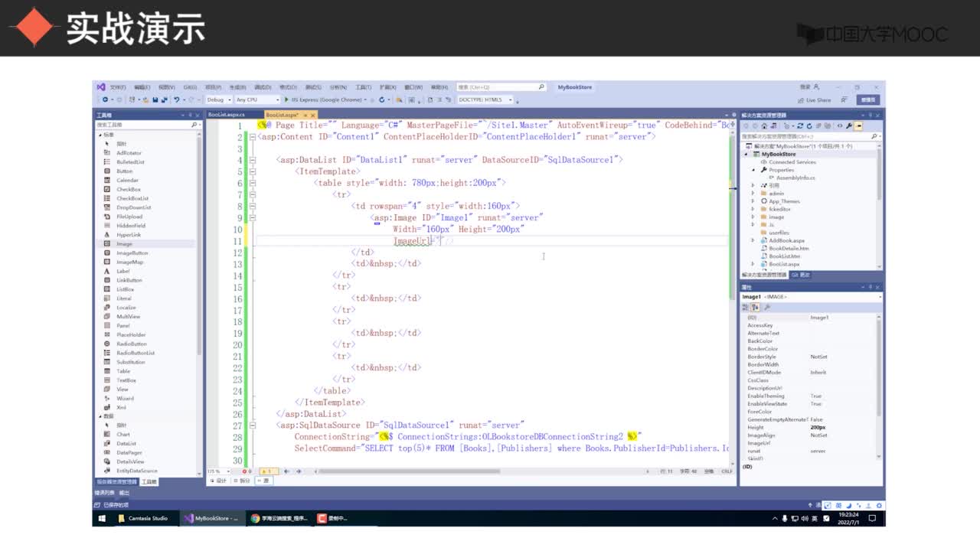Switch to Design view at editor bottom
The width and height of the screenshot is (980, 551).
[x=219, y=481]
